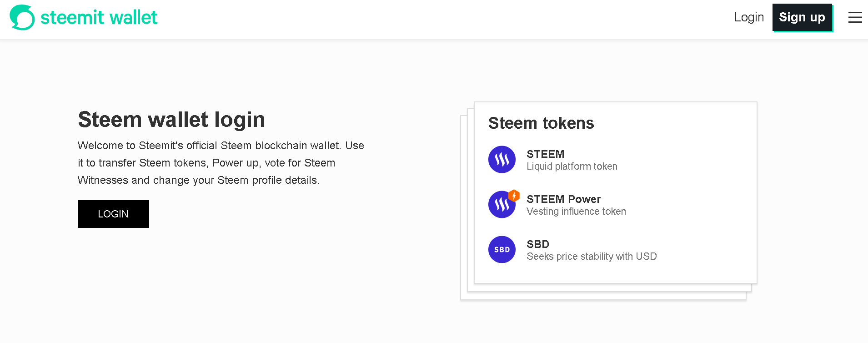Image resolution: width=868 pixels, height=343 pixels.
Task: Click the welcome paragraph text
Action: pyautogui.click(x=221, y=163)
